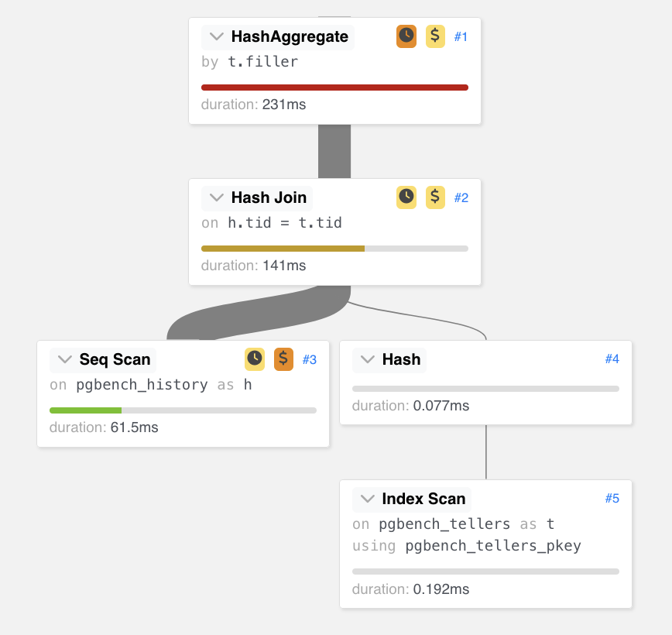Collapse the Seq Scan node chevron

pyautogui.click(x=65, y=359)
